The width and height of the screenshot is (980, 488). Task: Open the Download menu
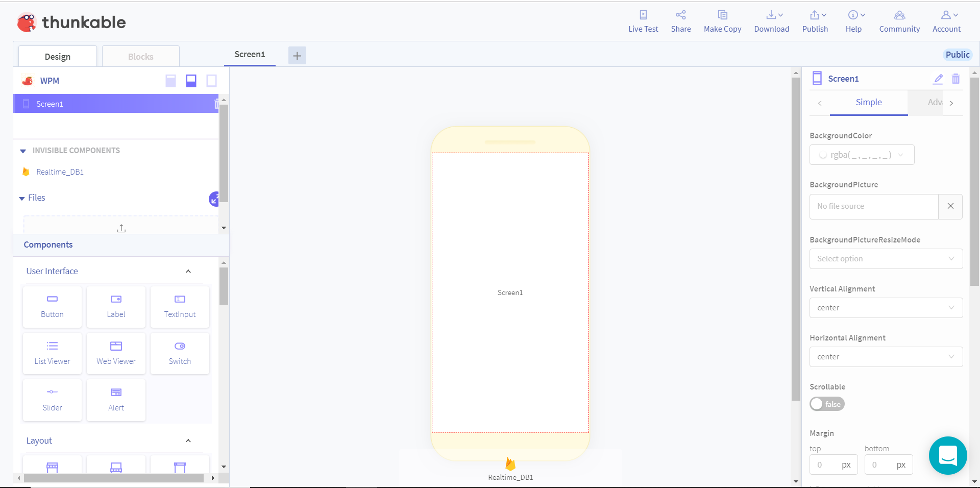tap(771, 21)
